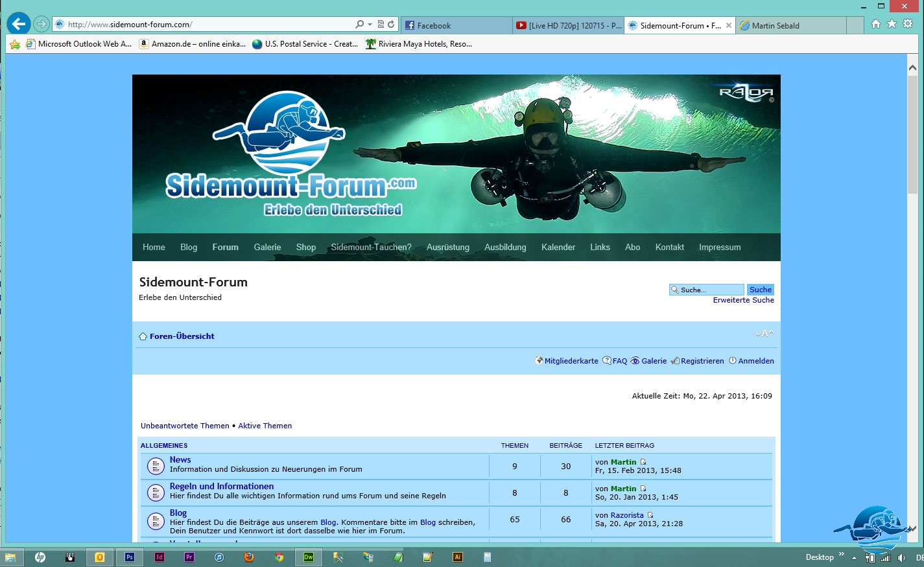Expand the Desktop toolbar chevron in taskbar
This screenshot has width=924, height=567.
click(x=842, y=555)
